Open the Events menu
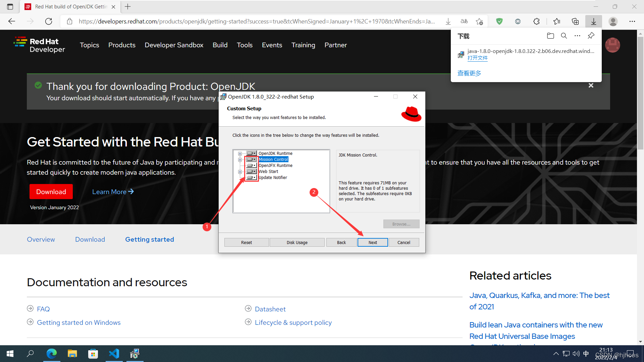This screenshot has width=644, height=362. (x=272, y=45)
